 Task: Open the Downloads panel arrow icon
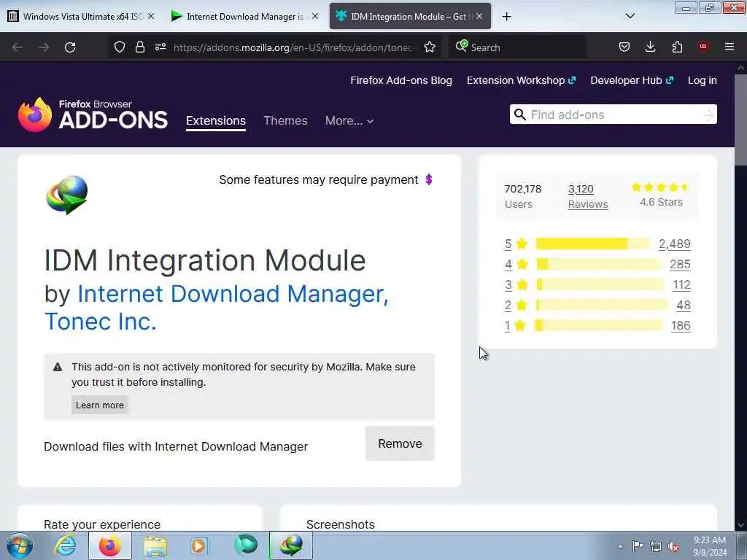[650, 47]
